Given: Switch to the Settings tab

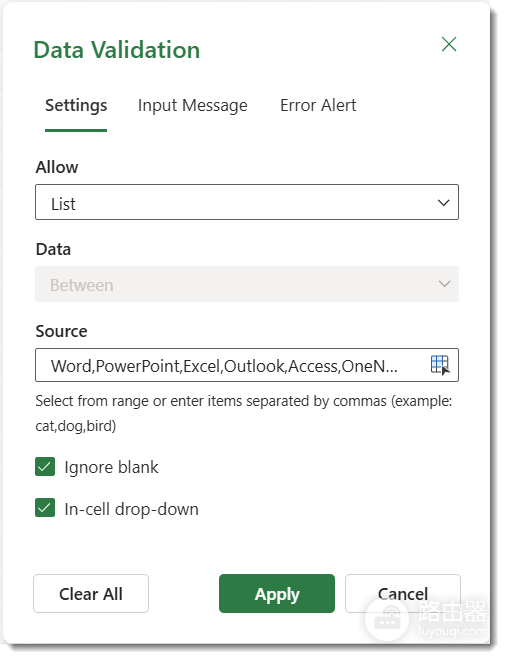Looking at the screenshot, I should click(x=77, y=106).
